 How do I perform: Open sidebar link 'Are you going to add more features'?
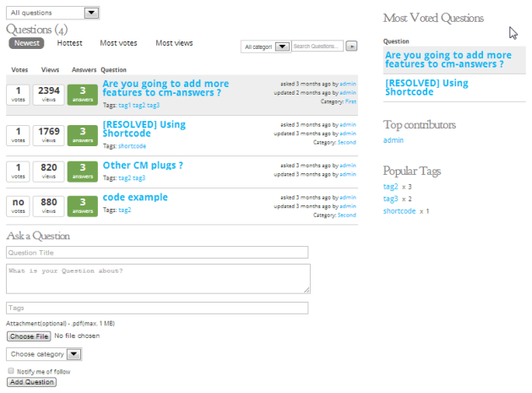click(x=448, y=59)
